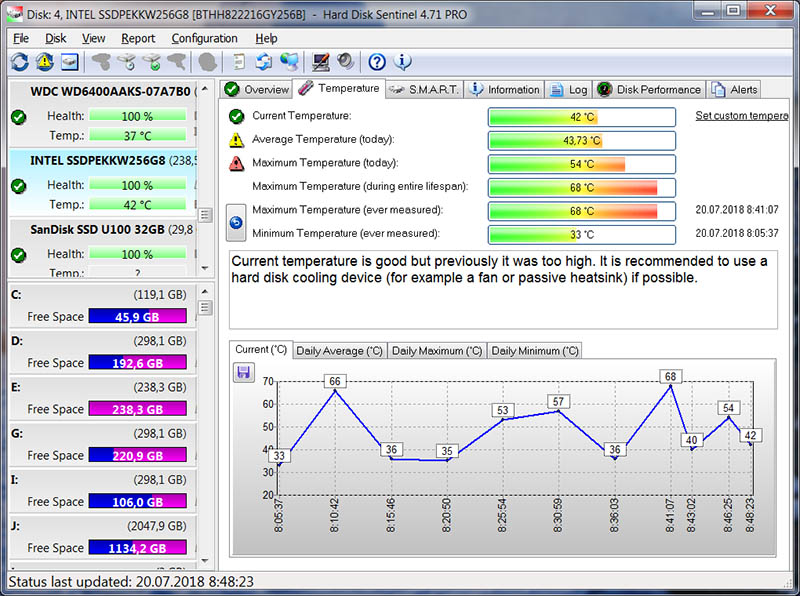Click disk list scroll up arrow
Image resolution: width=800 pixels, height=596 pixels.
pyautogui.click(x=205, y=89)
